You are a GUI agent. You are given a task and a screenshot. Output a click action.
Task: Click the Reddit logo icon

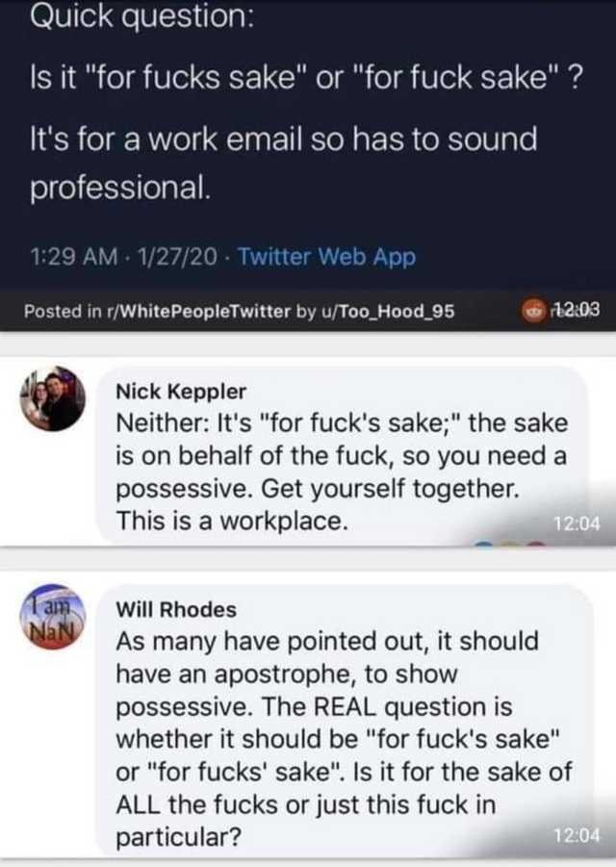(x=533, y=312)
